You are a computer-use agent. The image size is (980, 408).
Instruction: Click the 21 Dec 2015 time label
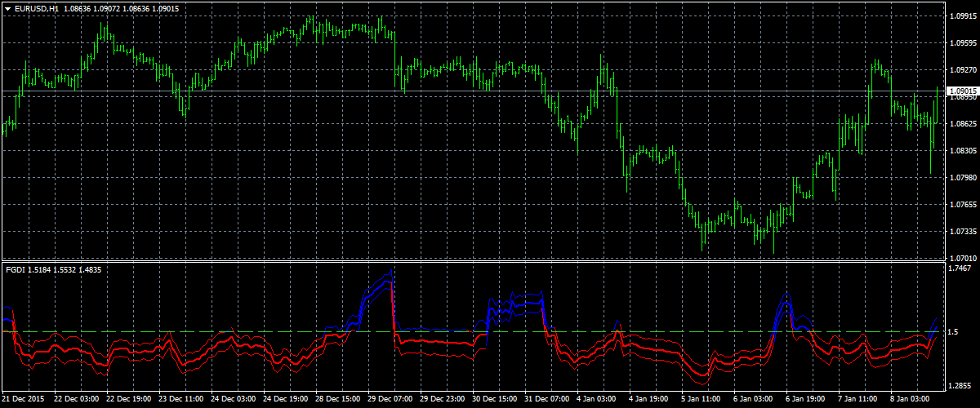pyautogui.click(x=22, y=400)
